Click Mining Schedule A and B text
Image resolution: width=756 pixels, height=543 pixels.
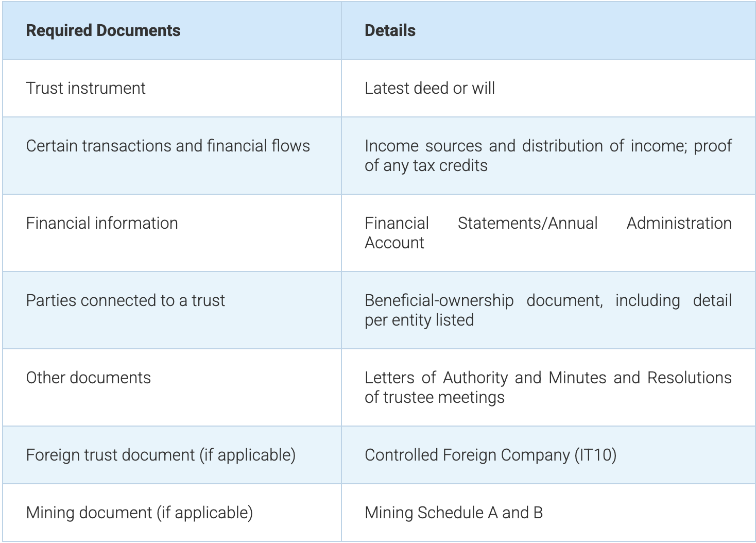pos(454,513)
